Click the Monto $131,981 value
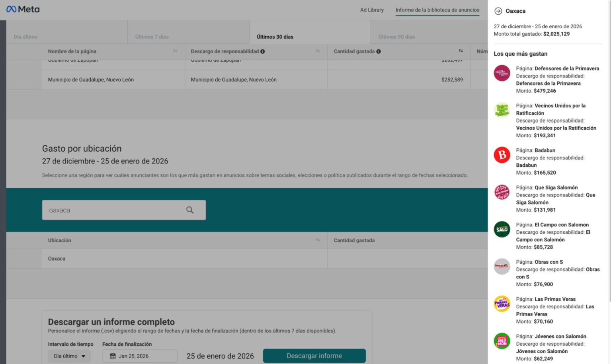611x364 pixels. click(545, 210)
